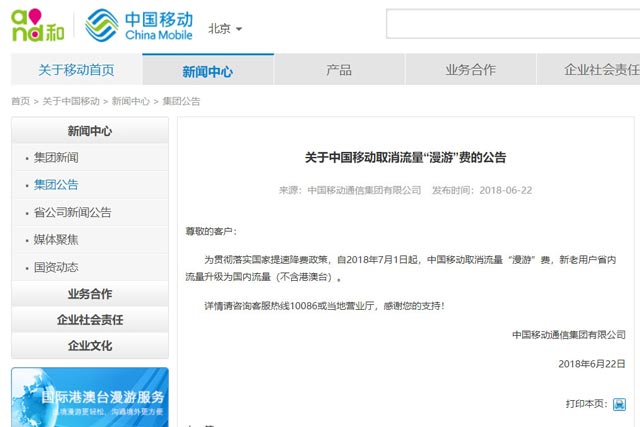The height and width of the screenshot is (427, 640).
Task: Click the 'and 和' logo
Action: 38,25
